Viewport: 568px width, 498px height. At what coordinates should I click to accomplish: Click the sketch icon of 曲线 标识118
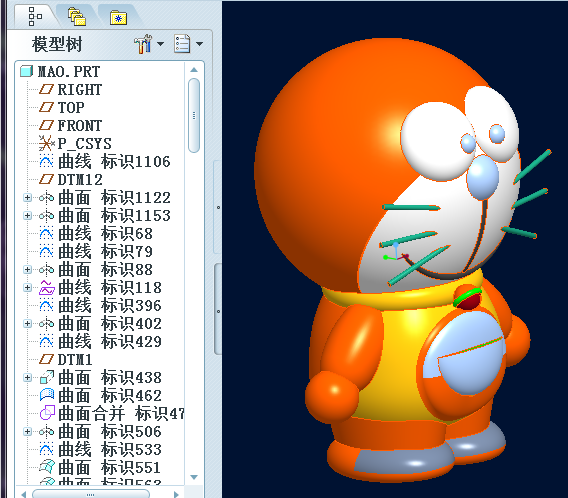47,288
